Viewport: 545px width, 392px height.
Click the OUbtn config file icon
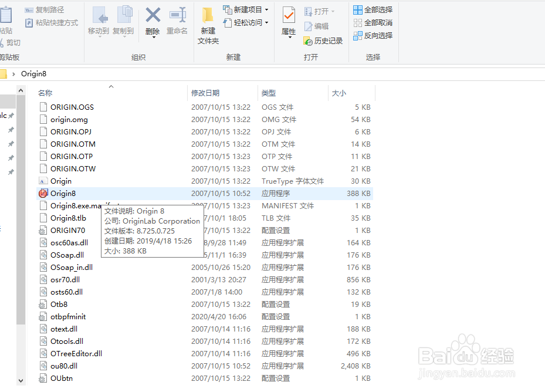point(43,378)
